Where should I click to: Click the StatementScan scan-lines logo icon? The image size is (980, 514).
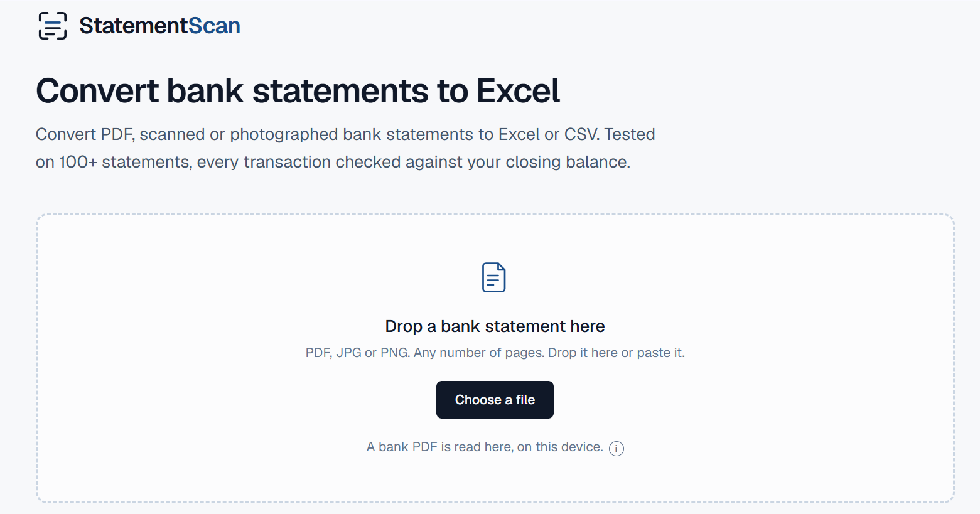[52, 26]
